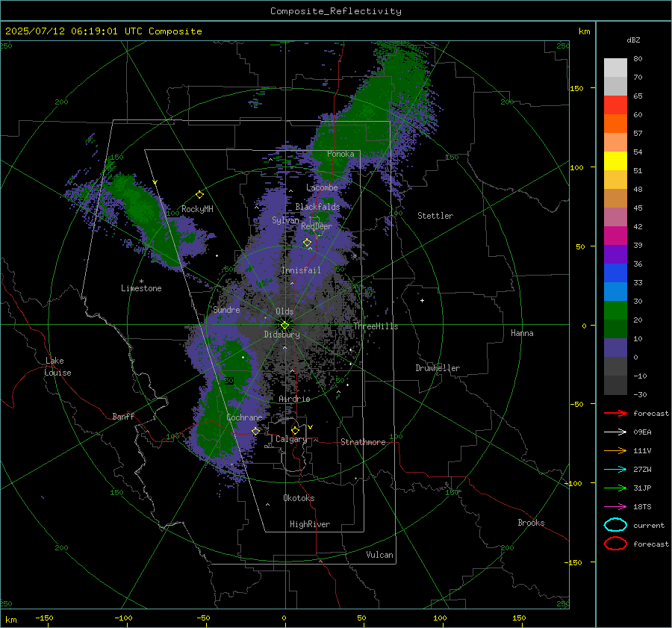Select the orange 111V arrow legend entry

click(x=615, y=450)
